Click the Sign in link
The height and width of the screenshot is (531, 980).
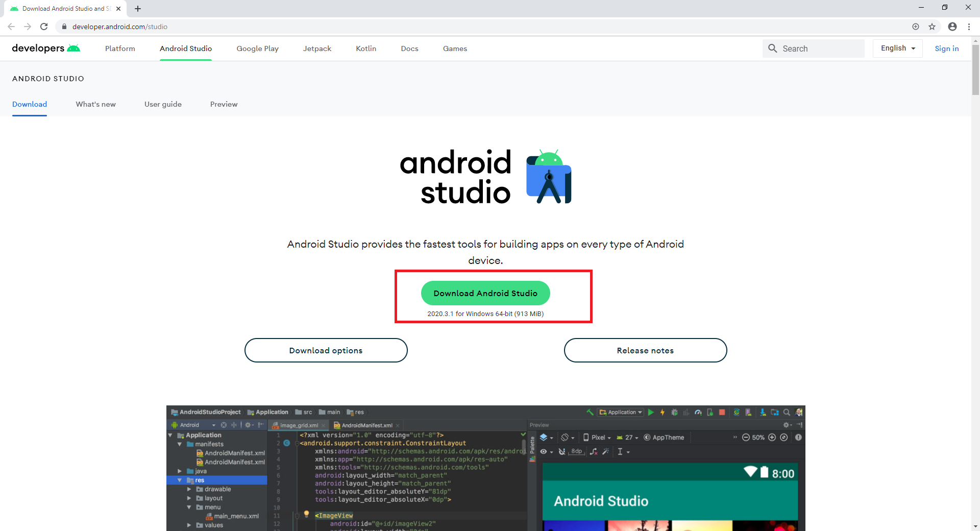click(947, 49)
